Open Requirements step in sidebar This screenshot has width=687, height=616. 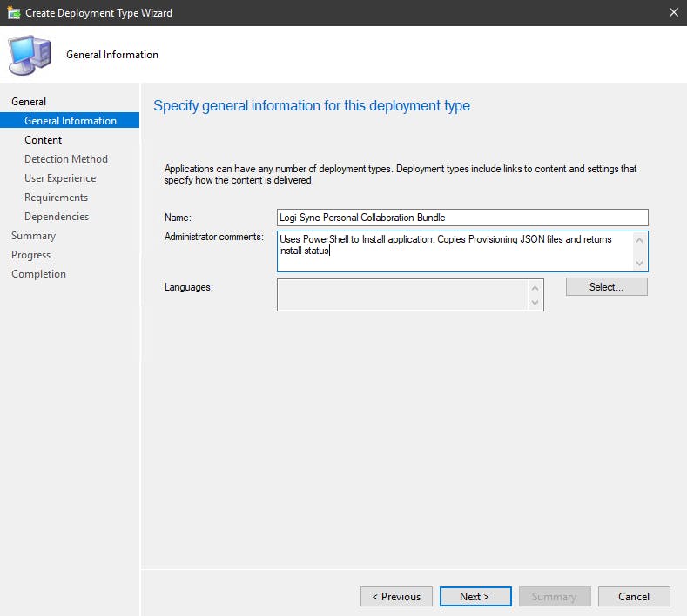pos(56,198)
